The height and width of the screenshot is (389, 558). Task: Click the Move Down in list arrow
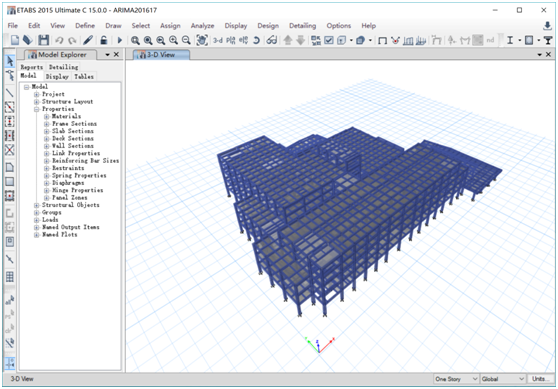(300, 40)
